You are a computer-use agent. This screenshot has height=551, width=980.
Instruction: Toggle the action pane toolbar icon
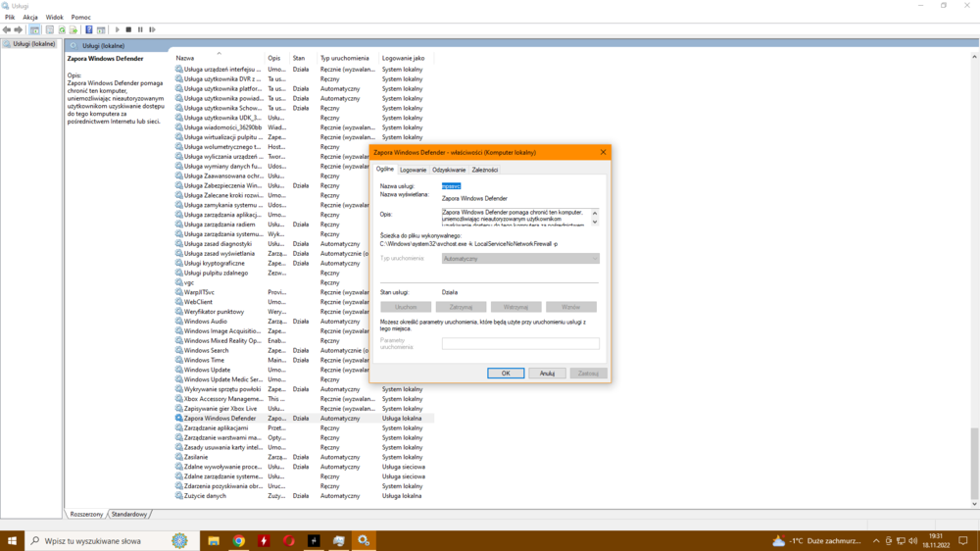(x=101, y=29)
